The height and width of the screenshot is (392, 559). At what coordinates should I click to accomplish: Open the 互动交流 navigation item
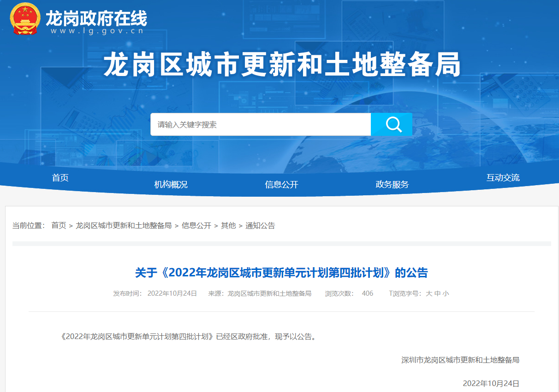pos(503,178)
